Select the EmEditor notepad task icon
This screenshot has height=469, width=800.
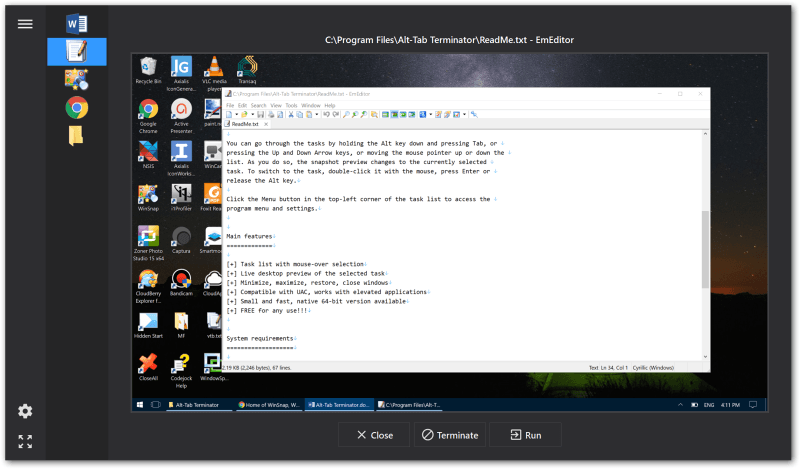pos(77,52)
